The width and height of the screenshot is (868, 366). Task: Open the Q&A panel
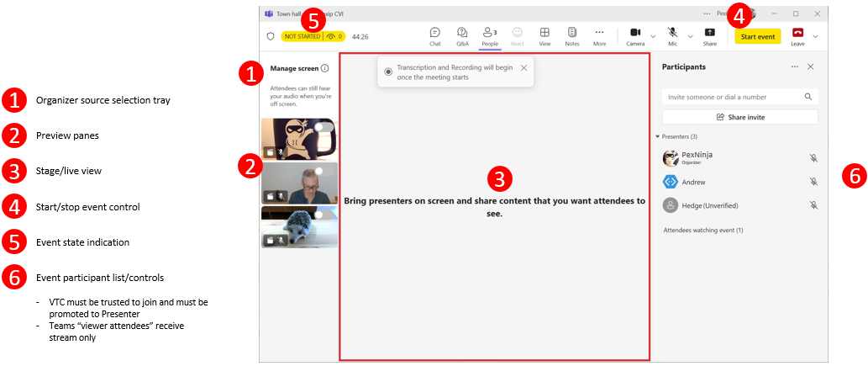tap(462, 35)
